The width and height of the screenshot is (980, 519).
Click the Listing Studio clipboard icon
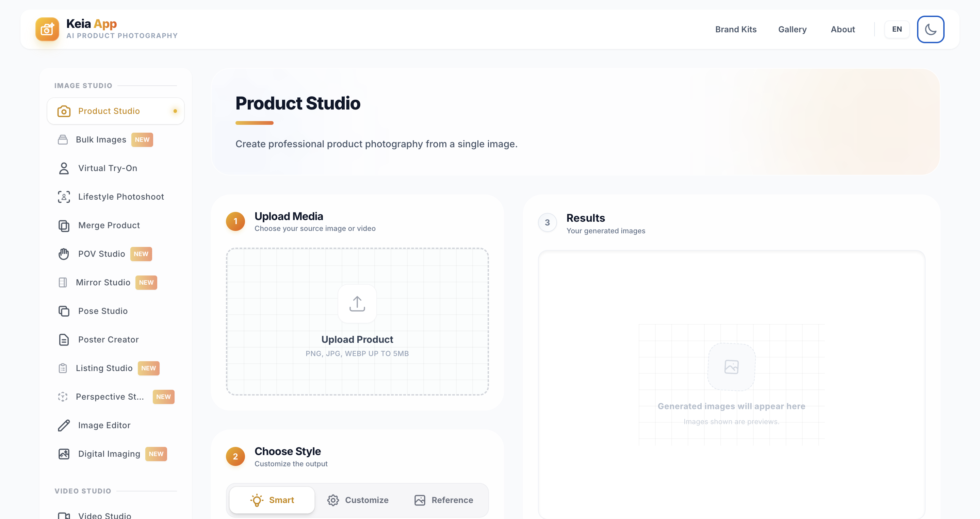click(63, 368)
